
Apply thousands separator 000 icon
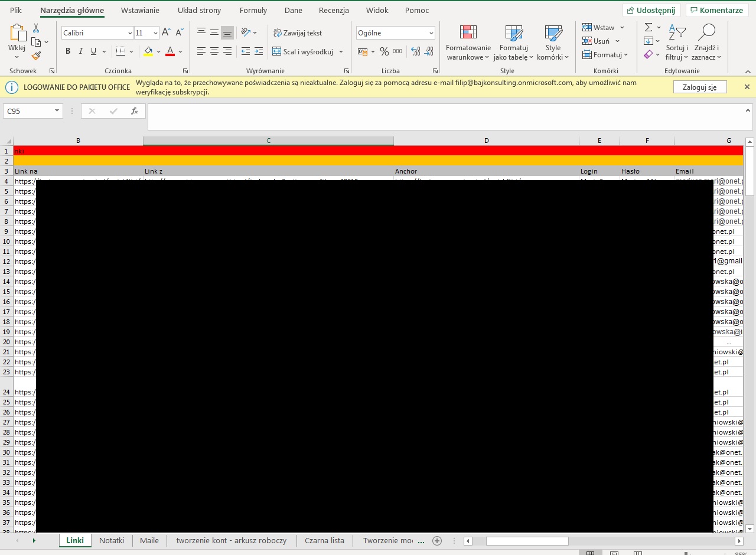(397, 51)
